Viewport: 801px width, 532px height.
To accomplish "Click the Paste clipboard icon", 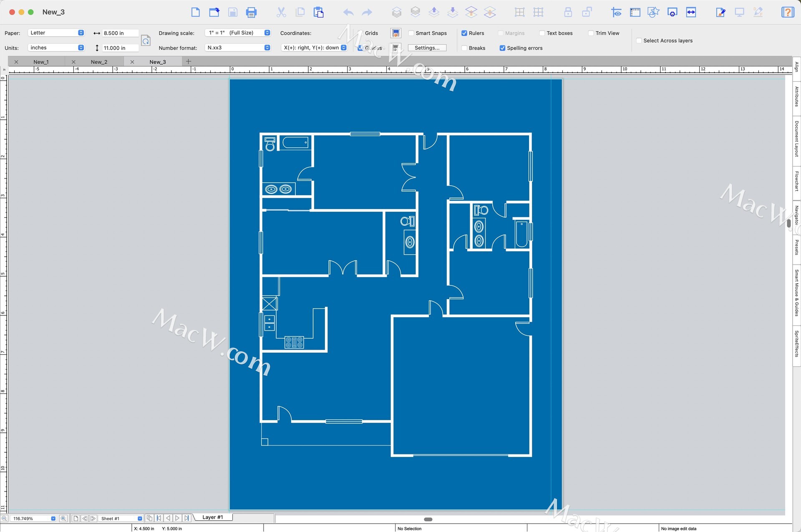I will (319, 13).
